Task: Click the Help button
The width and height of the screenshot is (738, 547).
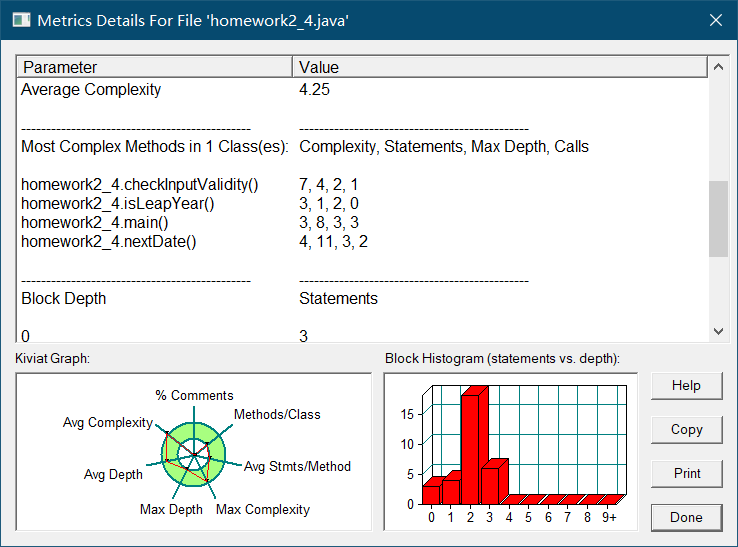Action: click(686, 386)
